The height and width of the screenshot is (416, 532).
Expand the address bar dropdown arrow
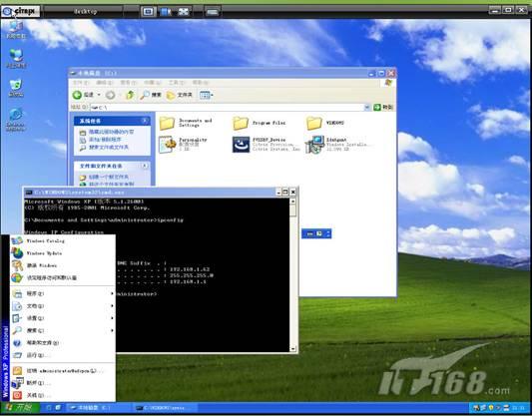366,108
